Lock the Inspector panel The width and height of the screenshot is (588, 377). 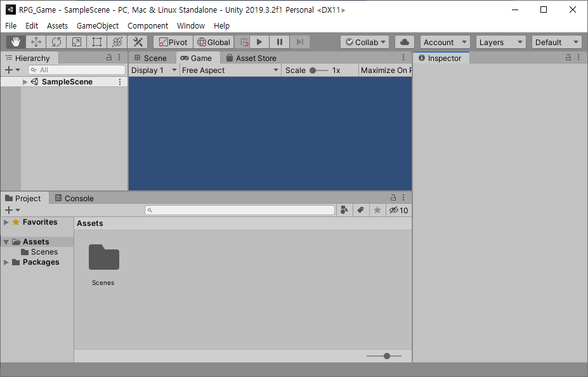pos(568,57)
